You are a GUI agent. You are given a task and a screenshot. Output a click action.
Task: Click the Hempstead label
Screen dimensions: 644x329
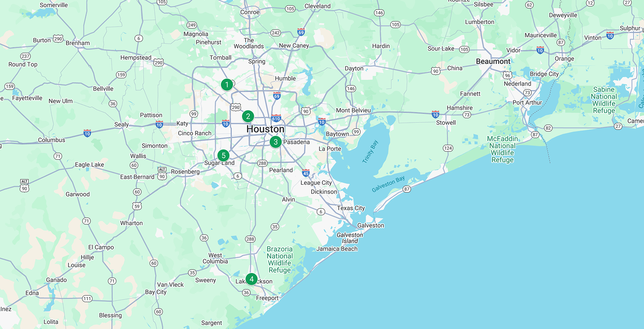tap(136, 58)
